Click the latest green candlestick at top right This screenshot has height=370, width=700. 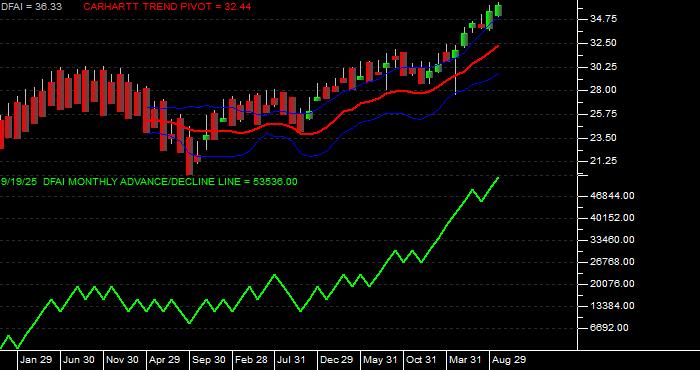coord(498,10)
